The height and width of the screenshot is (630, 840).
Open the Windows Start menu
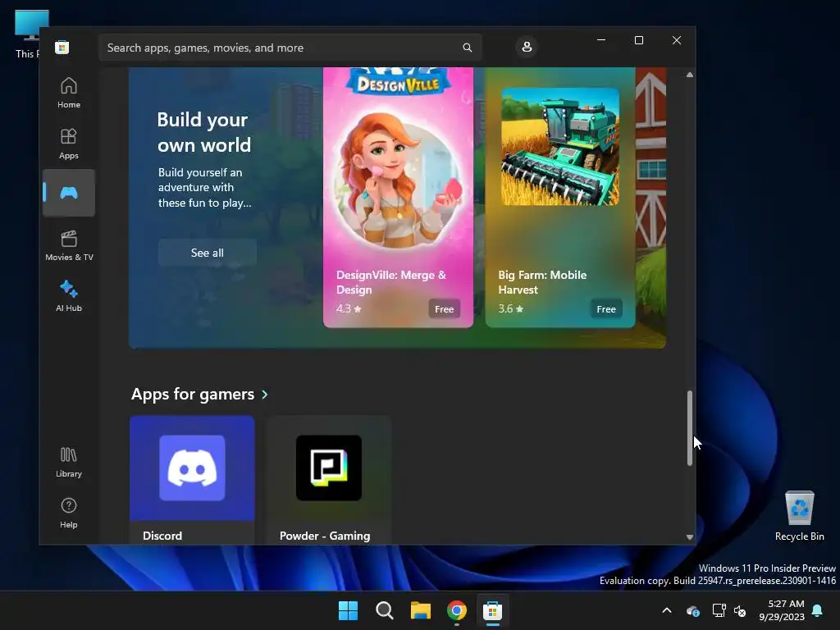pyautogui.click(x=348, y=610)
